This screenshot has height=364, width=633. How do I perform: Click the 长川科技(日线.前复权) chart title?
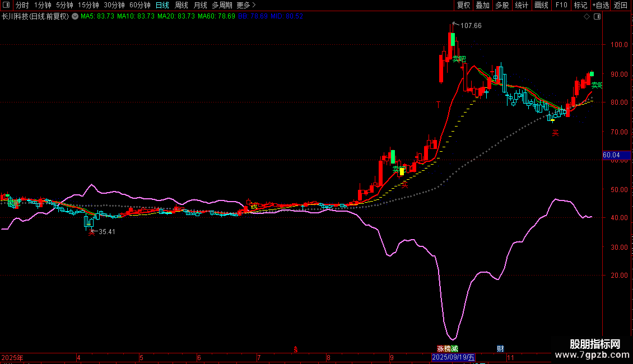point(35,16)
